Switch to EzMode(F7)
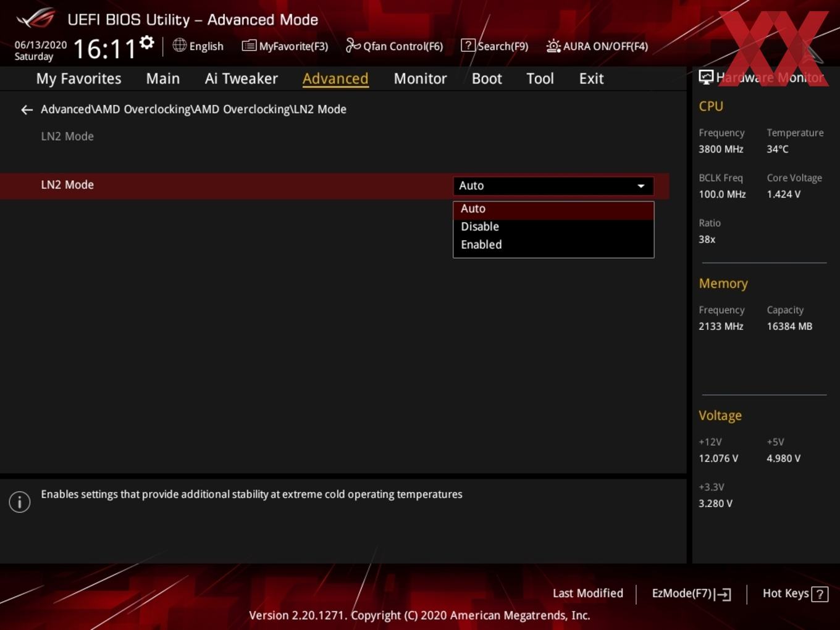The height and width of the screenshot is (630, 840). click(682, 594)
